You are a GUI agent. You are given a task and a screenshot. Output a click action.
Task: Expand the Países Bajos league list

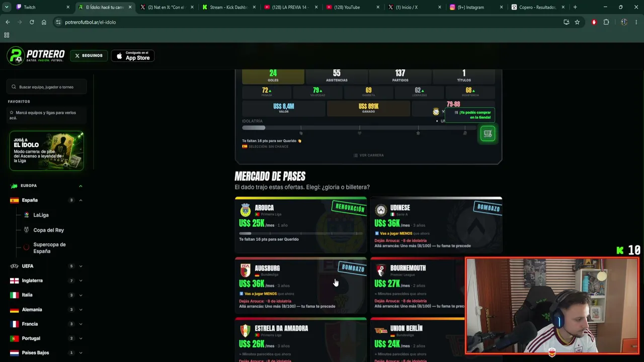pyautogui.click(x=80, y=353)
